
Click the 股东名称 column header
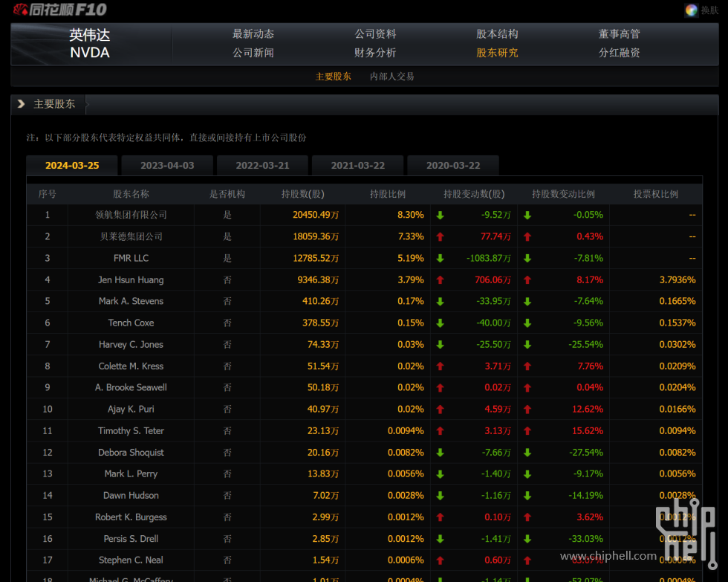click(131, 194)
